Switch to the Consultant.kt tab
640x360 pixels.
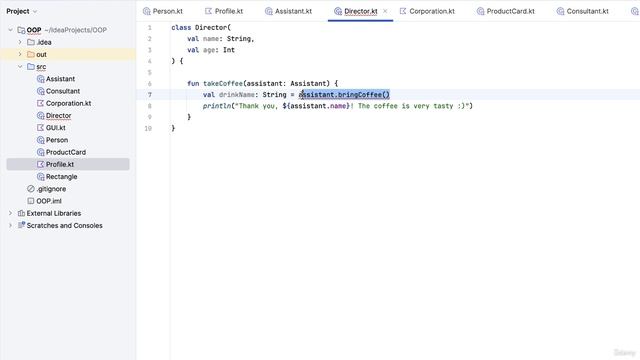(583, 11)
